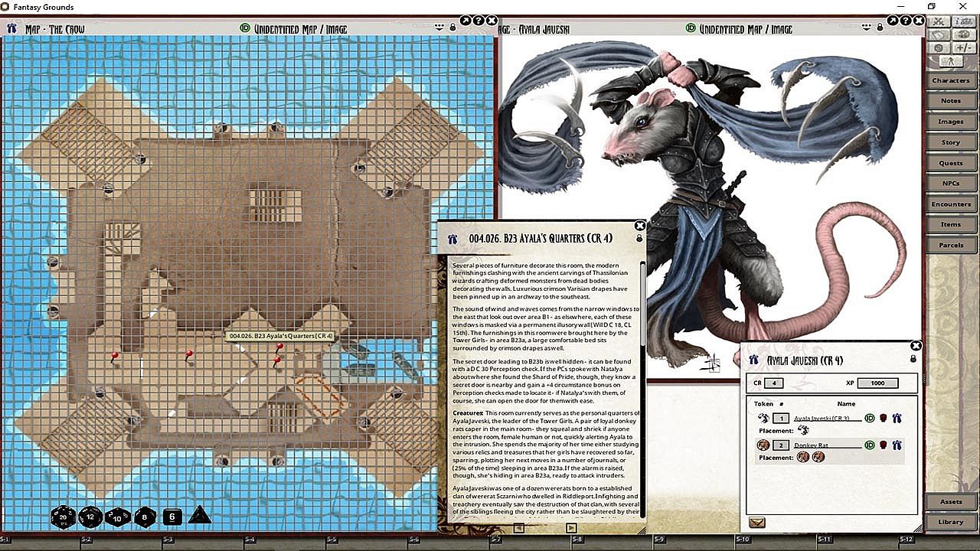980x551 pixels.
Task: Select the first Donkey Rat placement token
Action: click(x=803, y=458)
